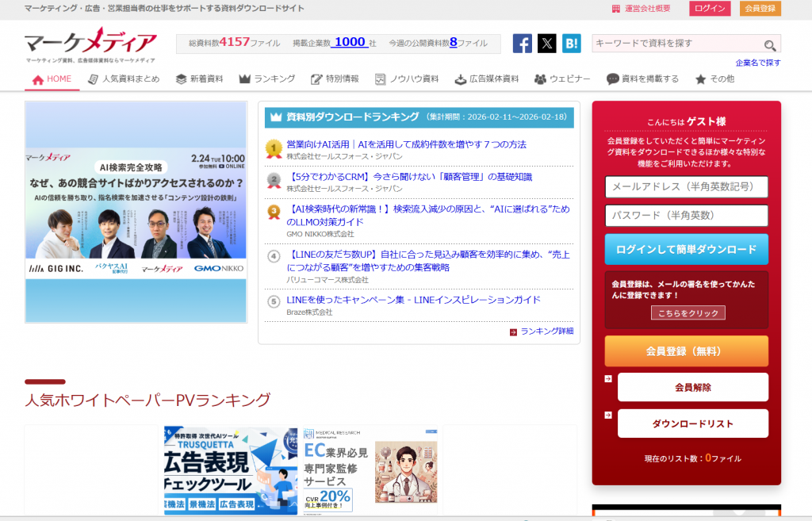Image resolution: width=812 pixels, height=521 pixels.
Task: Open the 特別情報 menu item
Action: tap(335, 79)
